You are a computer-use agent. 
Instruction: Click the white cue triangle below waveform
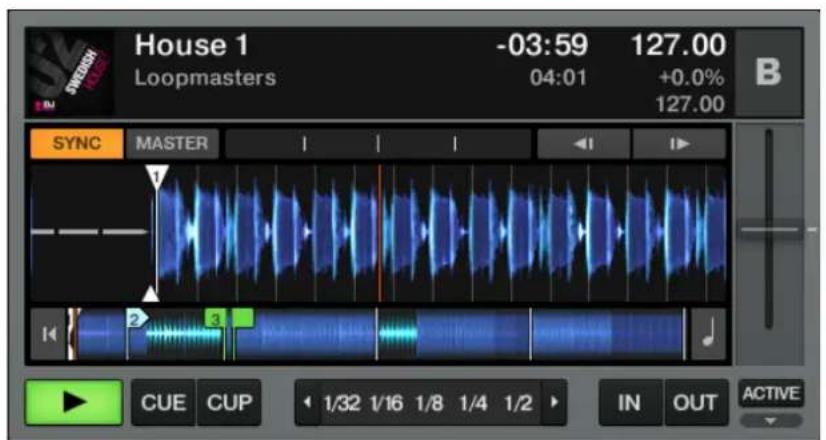[151, 294]
